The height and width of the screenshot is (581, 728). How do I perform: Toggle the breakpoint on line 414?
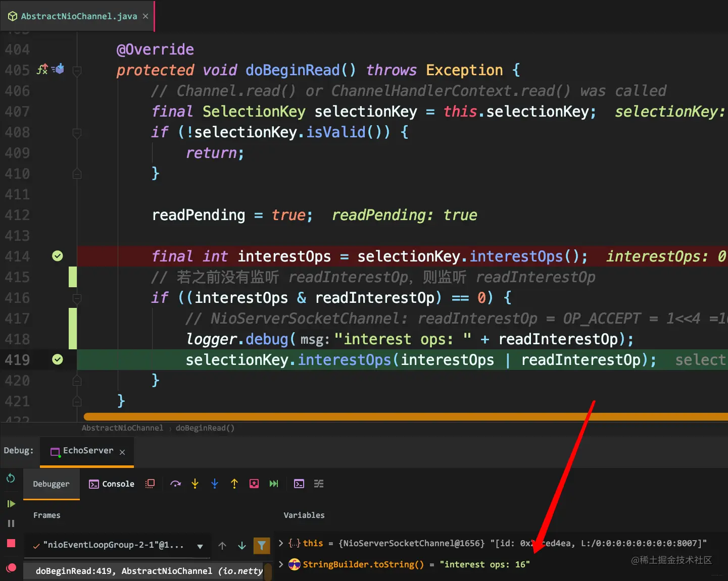(x=58, y=256)
